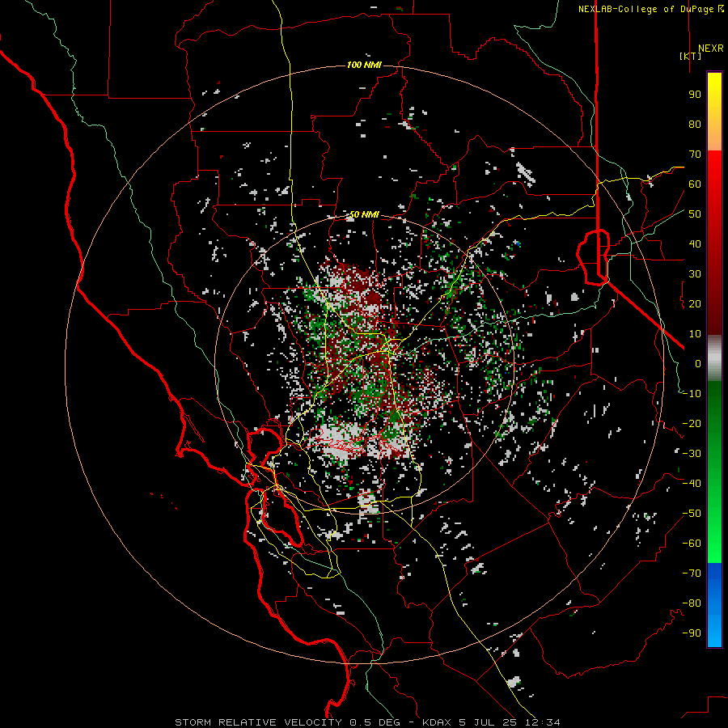The height and width of the screenshot is (728, 728).
Task: Click the positive 40 value on the scale
Action: click(x=695, y=243)
